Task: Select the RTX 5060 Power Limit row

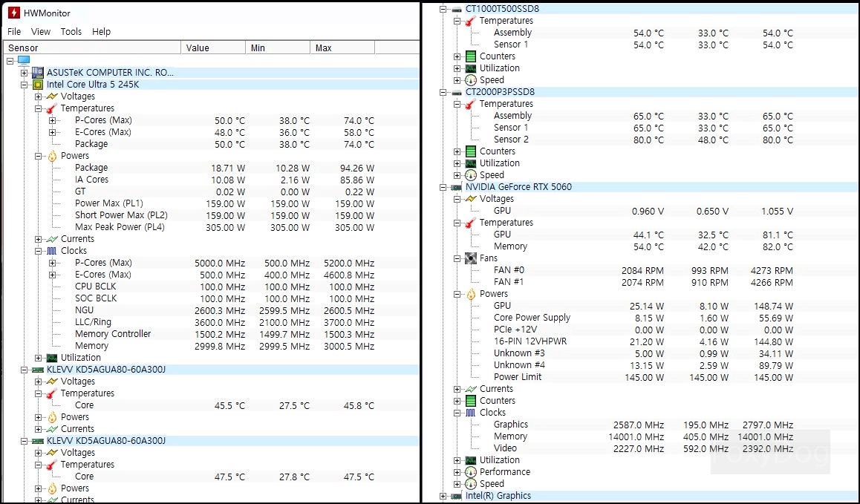Action: tap(643, 377)
